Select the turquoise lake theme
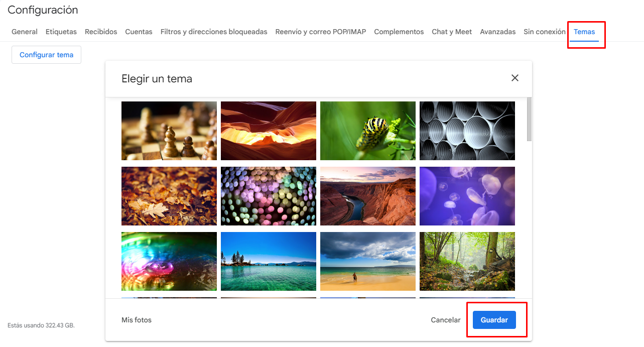 pos(269,261)
